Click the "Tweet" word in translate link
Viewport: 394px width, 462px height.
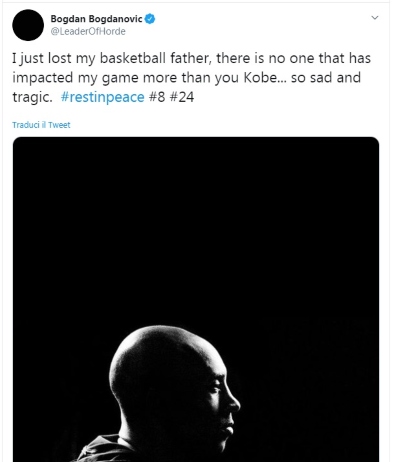(x=59, y=125)
